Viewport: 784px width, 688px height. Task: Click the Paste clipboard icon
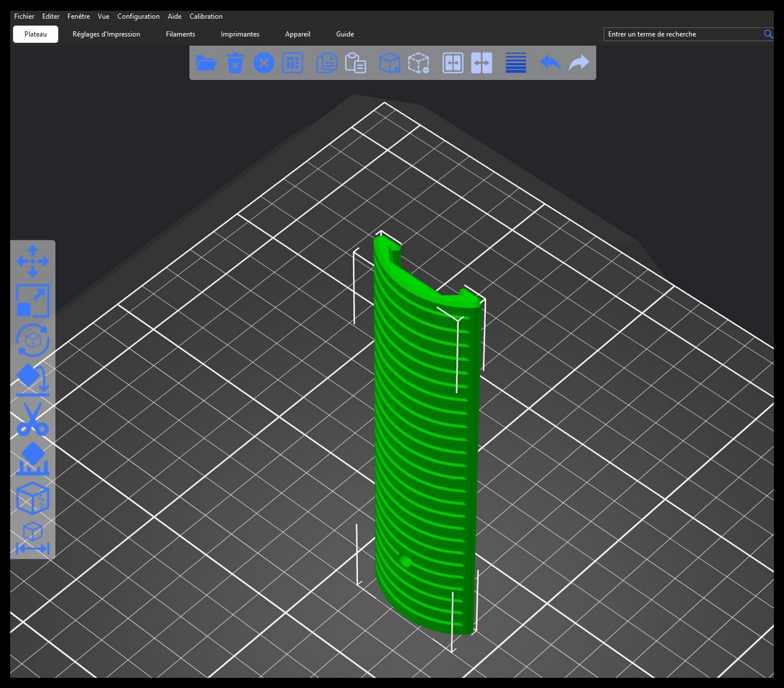tap(355, 63)
